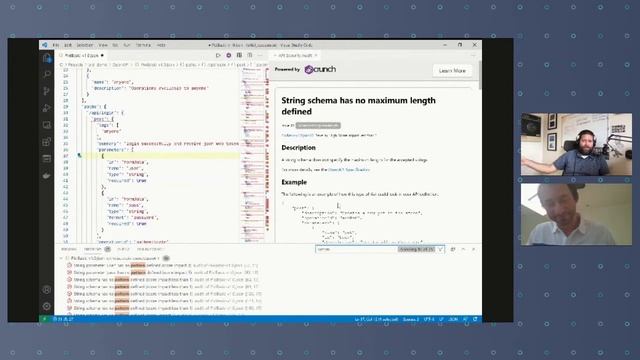Click the gray issue ID badge under the heading
Image resolution: width=640 pixels, height=360 pixels.
coord(318,125)
